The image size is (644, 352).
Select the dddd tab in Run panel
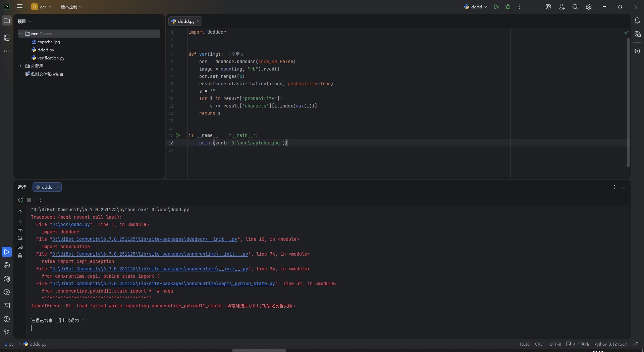coord(47,187)
